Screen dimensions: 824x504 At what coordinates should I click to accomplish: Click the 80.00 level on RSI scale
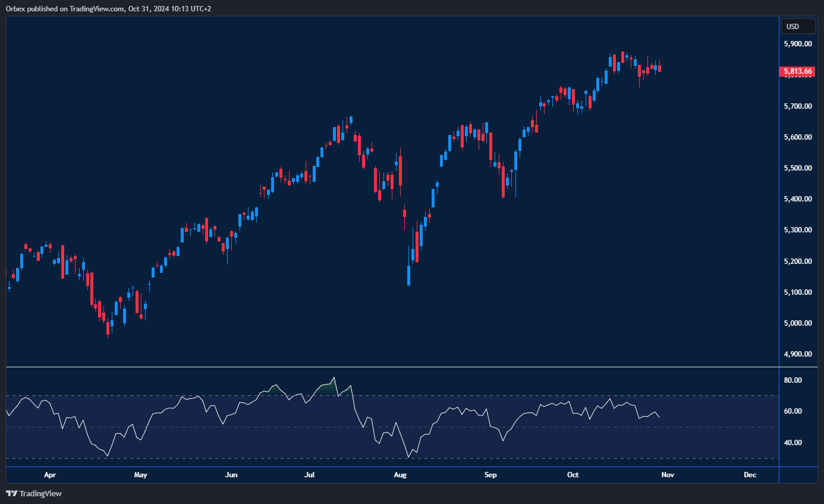[x=793, y=380]
